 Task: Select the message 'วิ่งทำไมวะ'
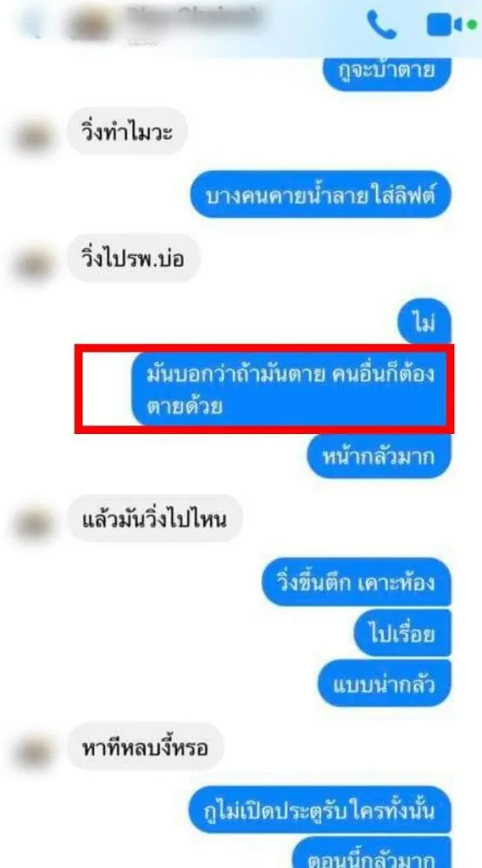128,131
